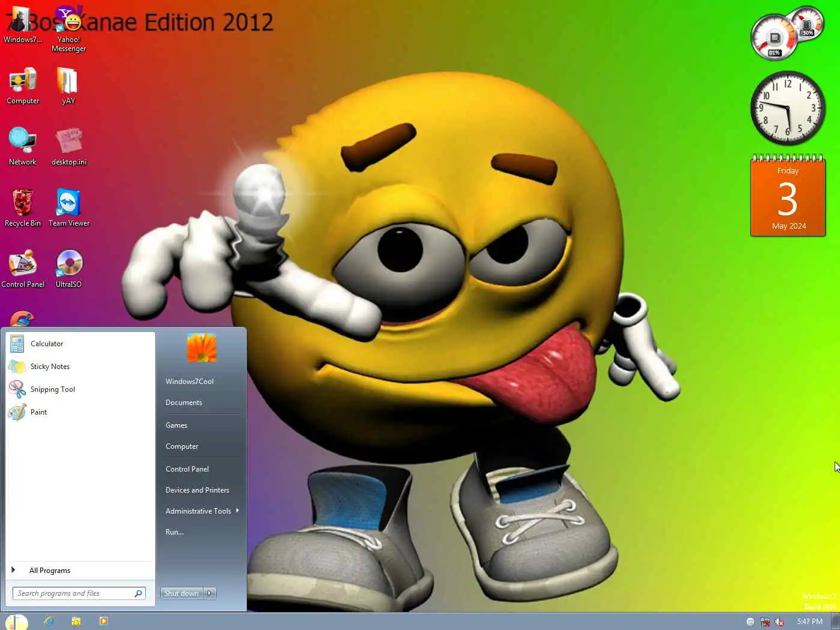The image size is (840, 630).
Task: Select the Computer desktop icon
Action: [23, 86]
